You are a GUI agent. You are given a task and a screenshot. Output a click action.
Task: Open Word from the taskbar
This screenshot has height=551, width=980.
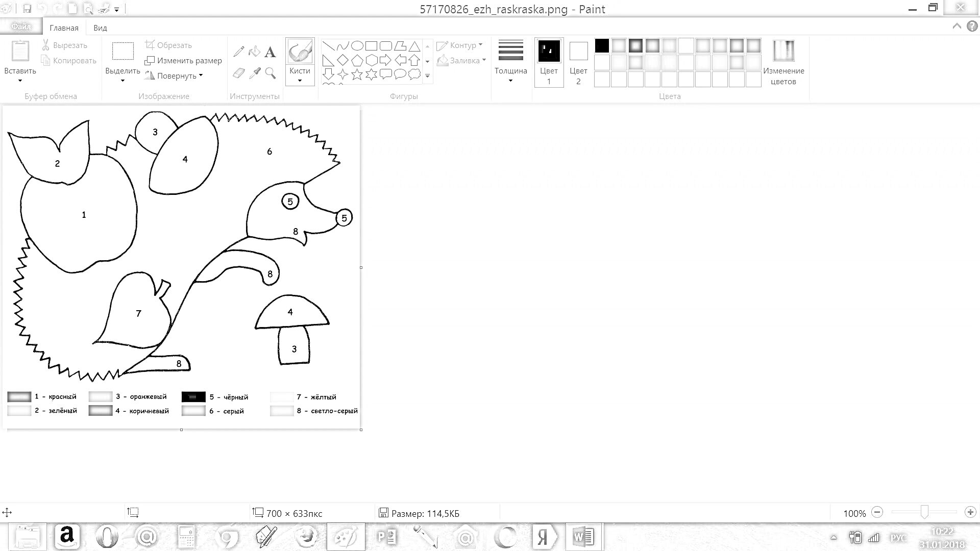point(583,537)
